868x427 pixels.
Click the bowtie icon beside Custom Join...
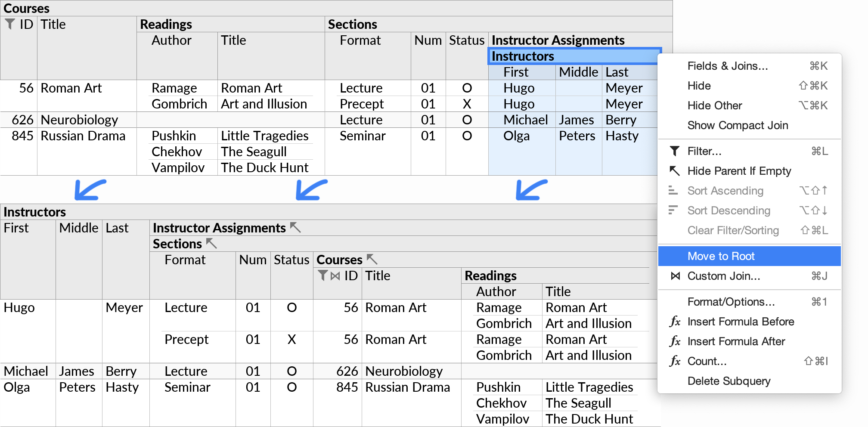pos(675,276)
